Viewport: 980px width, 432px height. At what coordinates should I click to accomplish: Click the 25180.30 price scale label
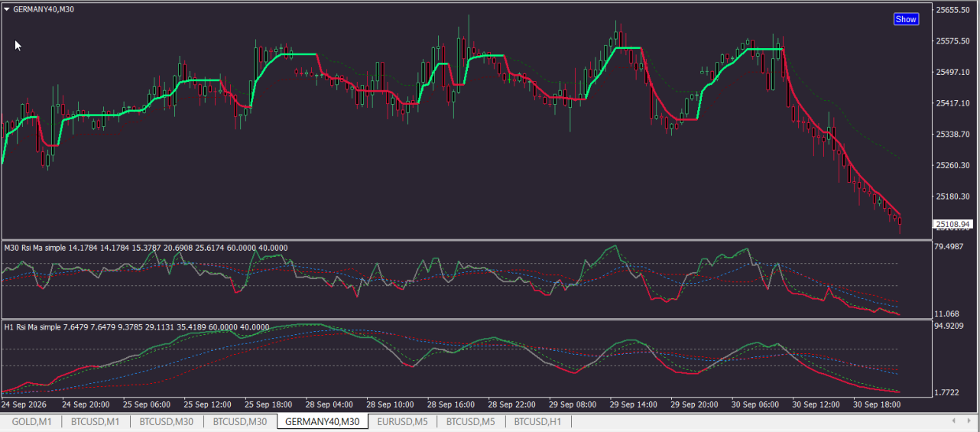[x=952, y=197]
